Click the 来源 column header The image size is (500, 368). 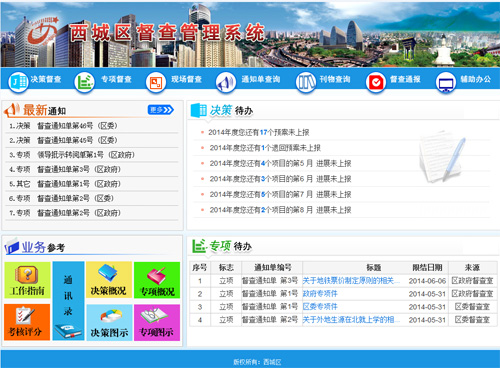(x=472, y=267)
